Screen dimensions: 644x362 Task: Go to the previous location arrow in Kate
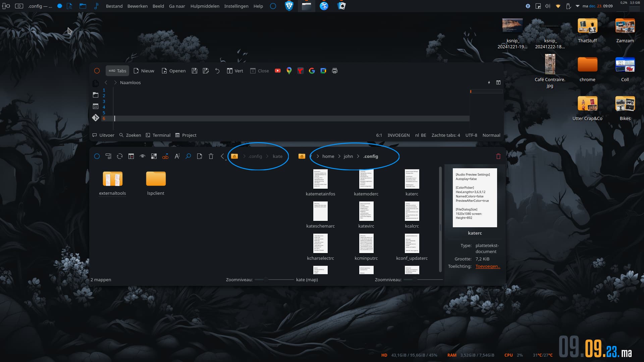(x=106, y=82)
